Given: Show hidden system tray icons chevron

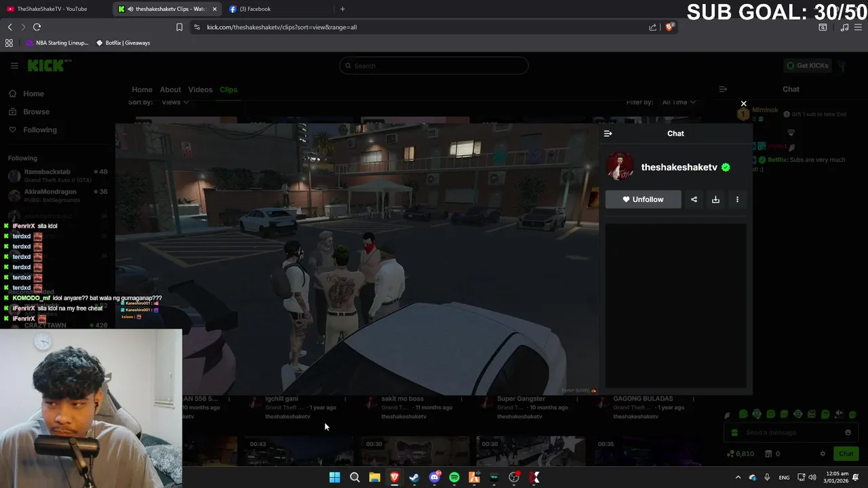Looking at the screenshot, I should coord(738,478).
